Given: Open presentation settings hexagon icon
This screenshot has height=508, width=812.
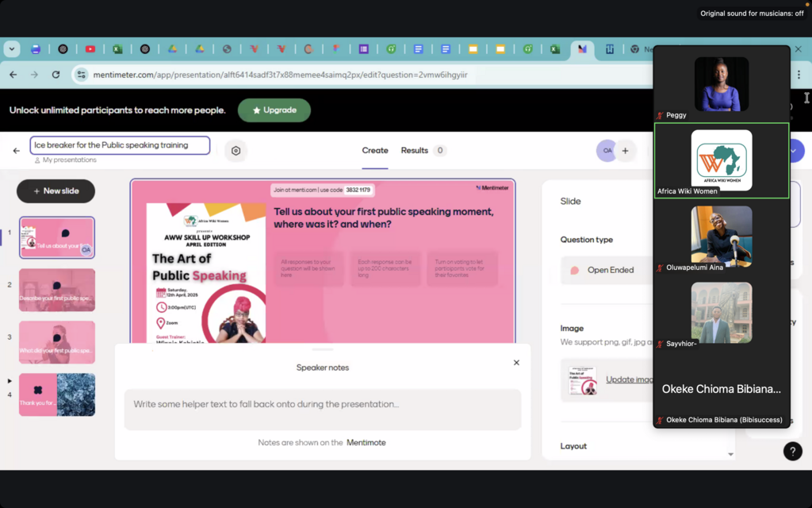Looking at the screenshot, I should pyautogui.click(x=236, y=151).
